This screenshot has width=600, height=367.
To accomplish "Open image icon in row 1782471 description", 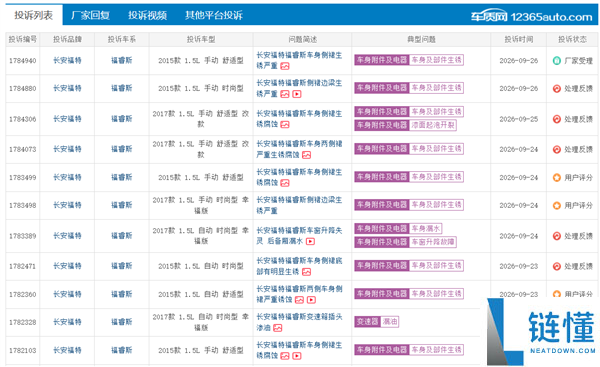I will [307, 272].
